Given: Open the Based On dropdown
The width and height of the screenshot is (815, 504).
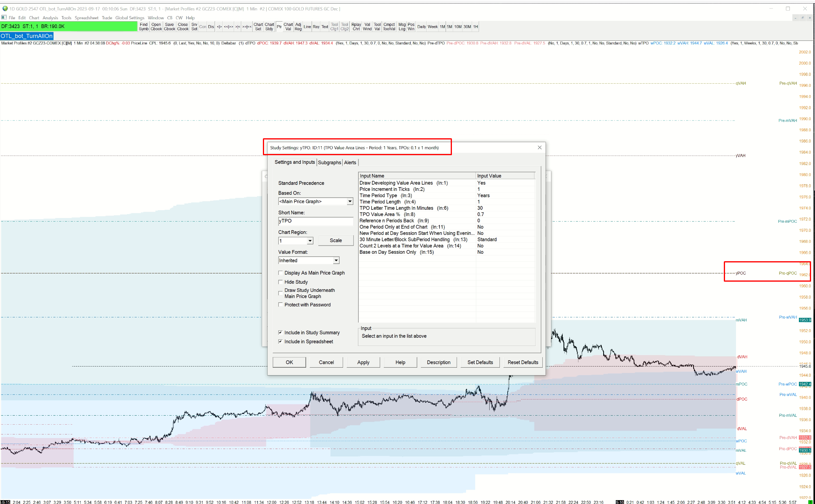Looking at the screenshot, I should click(349, 202).
